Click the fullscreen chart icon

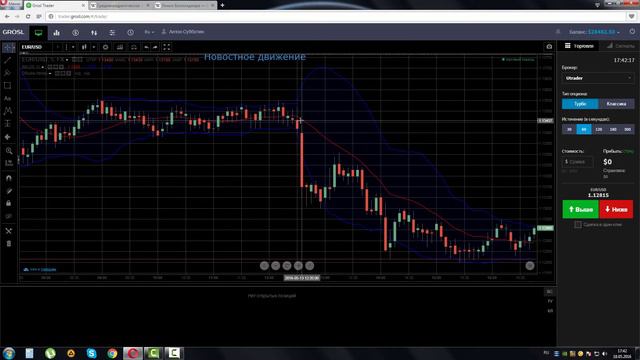click(x=167, y=47)
